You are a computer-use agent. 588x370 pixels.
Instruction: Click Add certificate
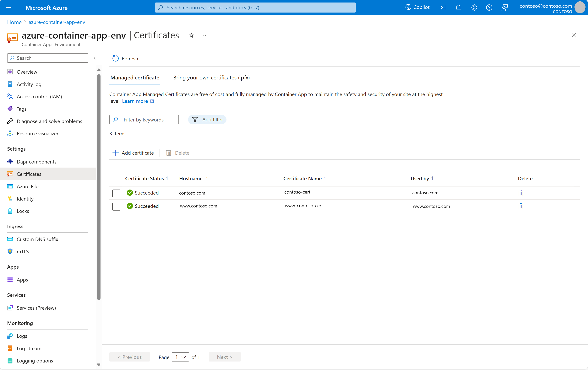pos(133,153)
